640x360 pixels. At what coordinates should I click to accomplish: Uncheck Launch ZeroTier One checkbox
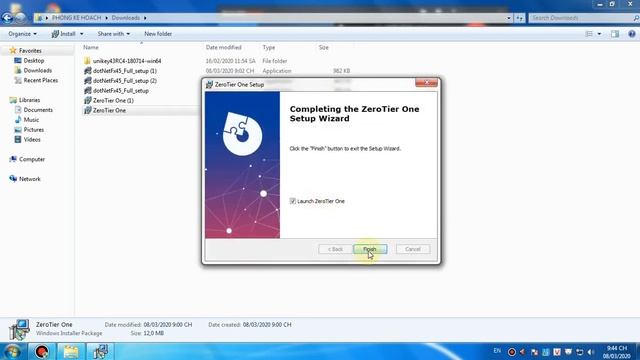click(293, 201)
